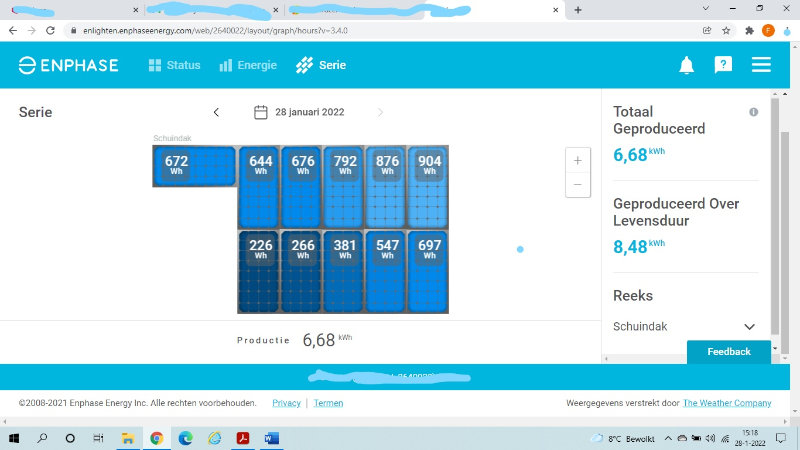Open the Serie tab

click(x=321, y=65)
